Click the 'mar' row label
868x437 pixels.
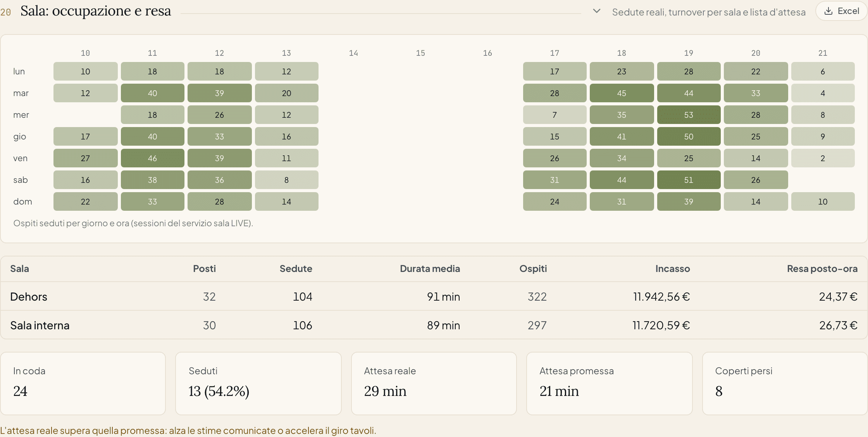pyautogui.click(x=21, y=93)
